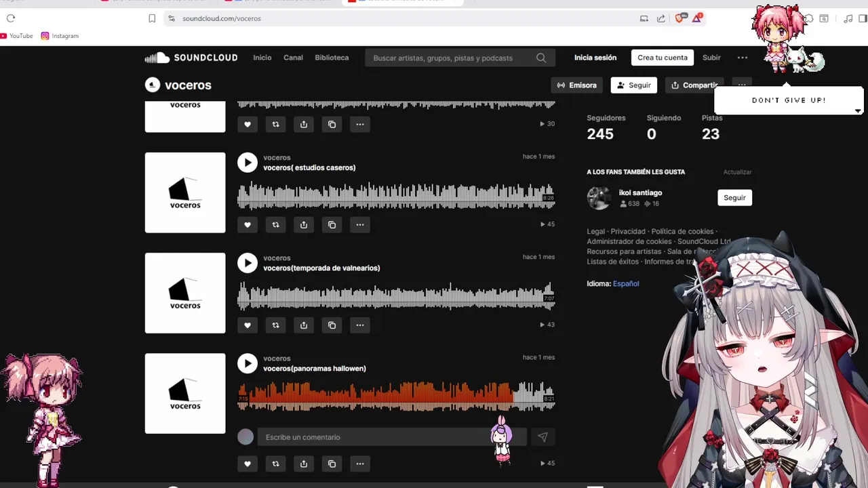Open the Instagram bookmark
Viewport: 868px width, 488px height.
[60, 36]
